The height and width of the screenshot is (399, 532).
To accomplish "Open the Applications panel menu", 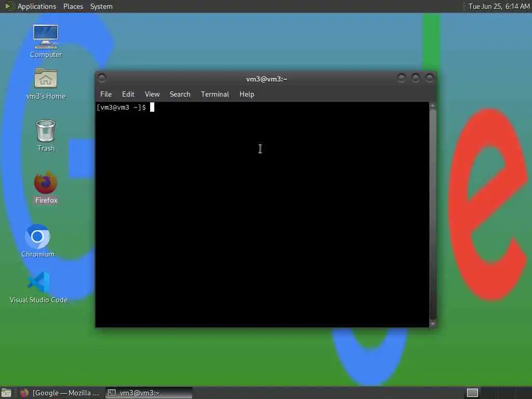I will [x=37, y=6].
